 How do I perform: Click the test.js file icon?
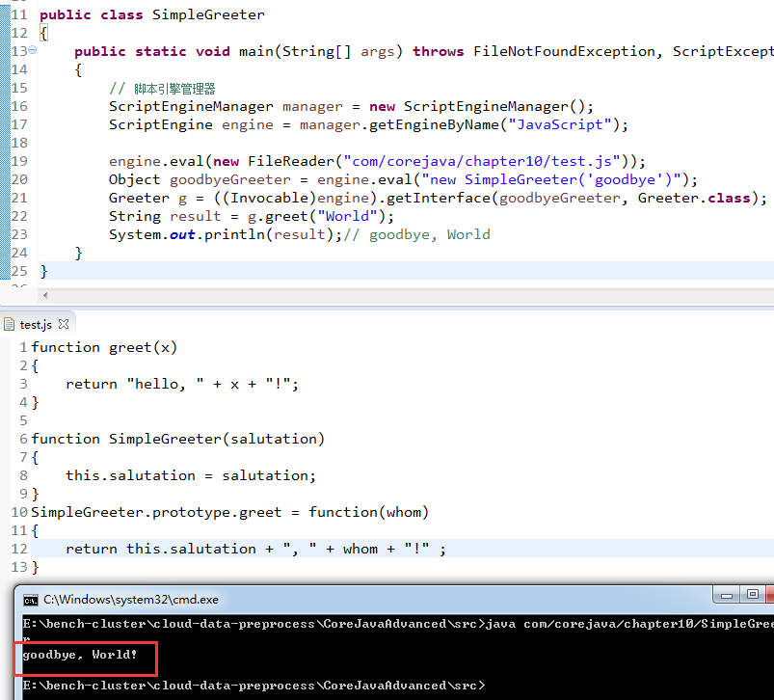pos(10,324)
